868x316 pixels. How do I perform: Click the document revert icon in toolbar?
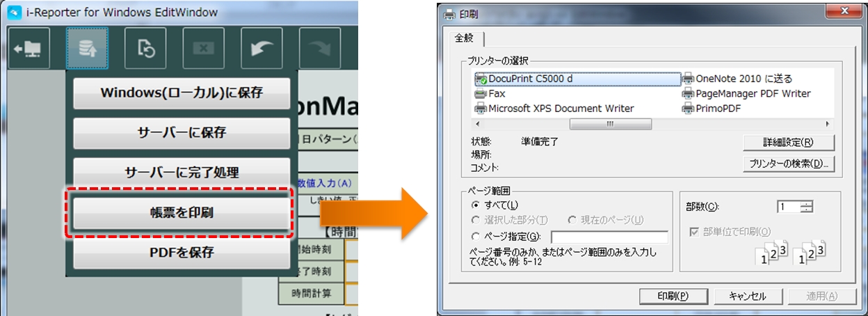(x=145, y=49)
